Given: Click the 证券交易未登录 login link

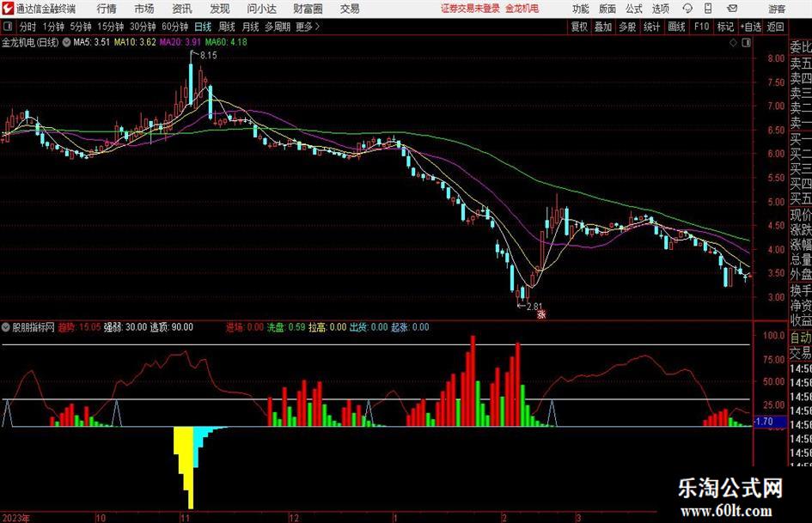Looking at the screenshot, I should (x=470, y=9).
